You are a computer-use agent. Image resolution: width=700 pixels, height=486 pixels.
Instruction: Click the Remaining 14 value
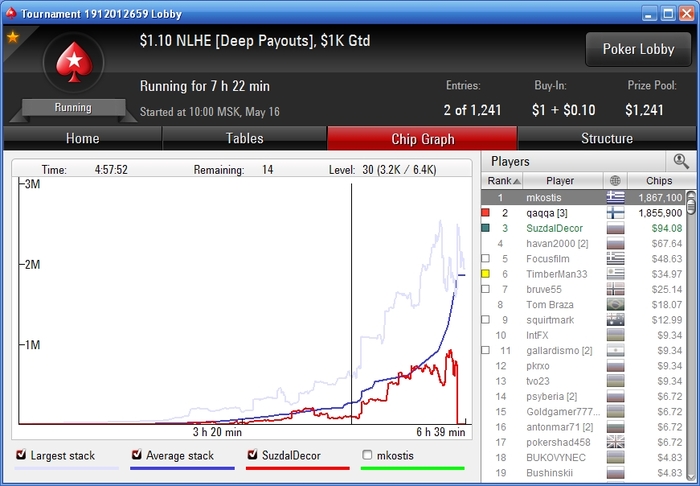[268, 170]
